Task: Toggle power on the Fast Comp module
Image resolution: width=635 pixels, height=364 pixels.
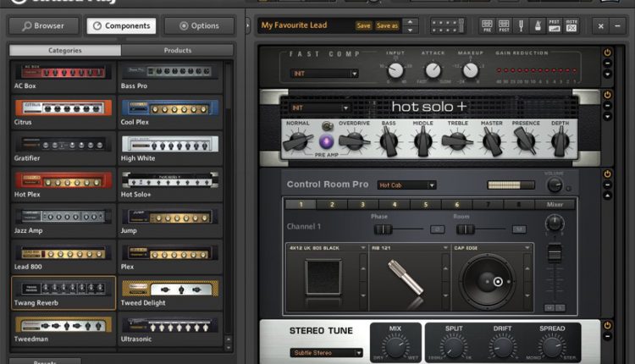Action: pos(607,52)
